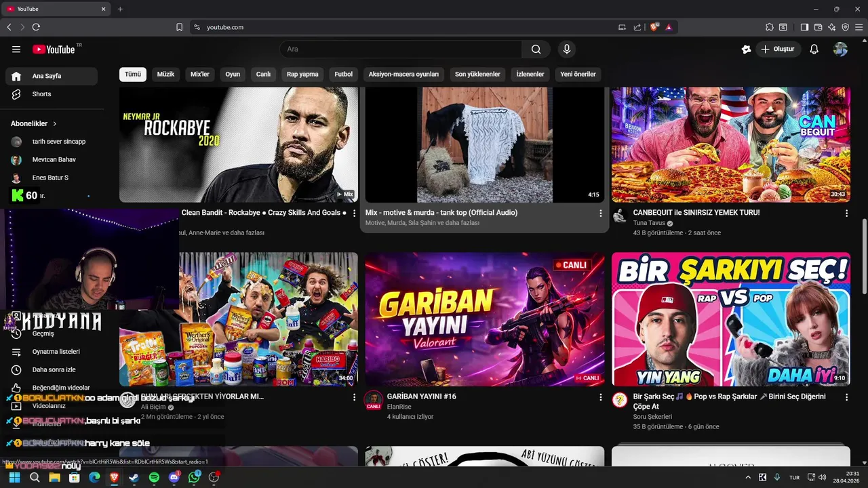Open tarih sever sincapp subscription
Viewport: 868px width, 488px height.
coord(52,142)
